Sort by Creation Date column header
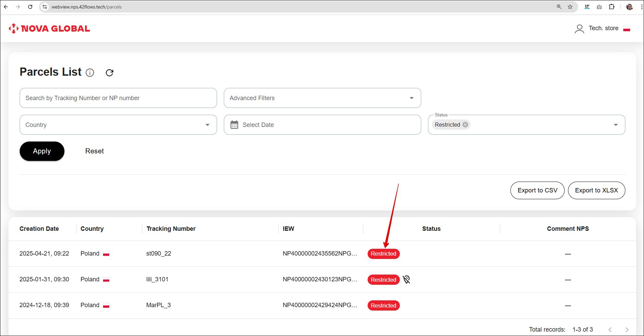Image resolution: width=644 pixels, height=336 pixels. pos(39,229)
